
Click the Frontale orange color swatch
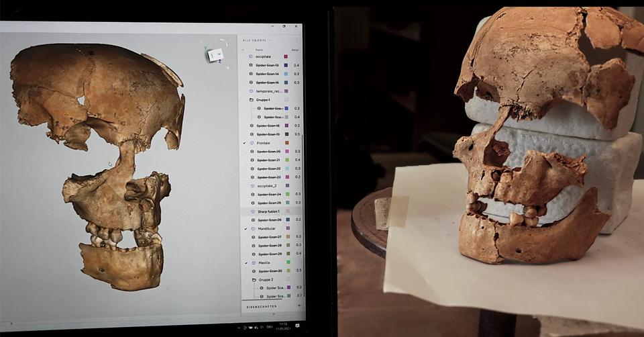click(x=286, y=143)
